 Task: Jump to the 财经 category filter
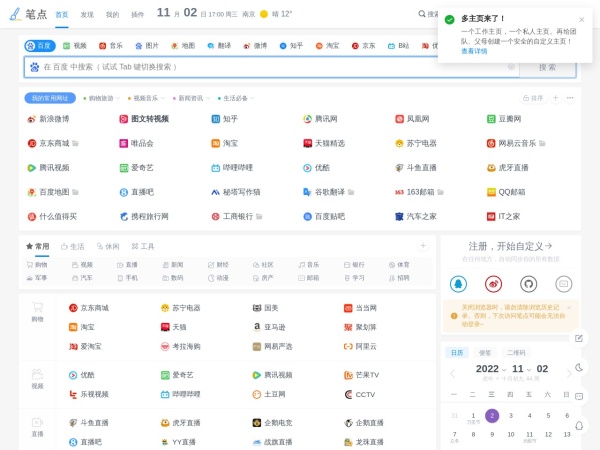click(x=218, y=265)
